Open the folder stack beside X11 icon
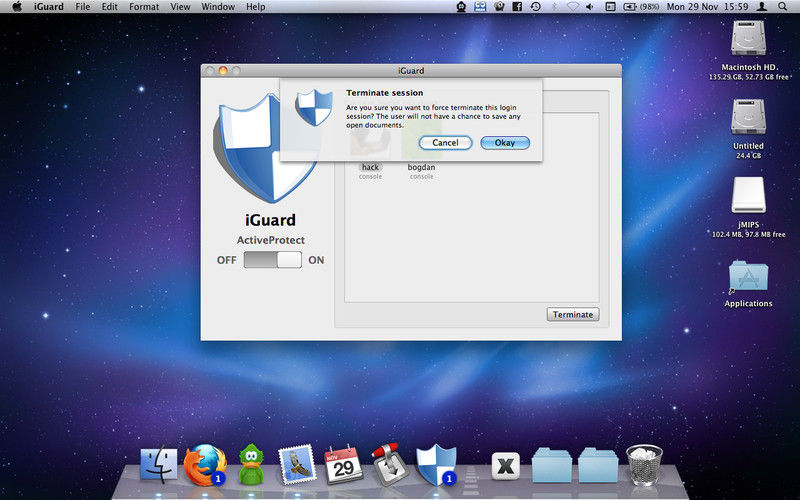Screen dimensions: 800x500 [x=552, y=465]
